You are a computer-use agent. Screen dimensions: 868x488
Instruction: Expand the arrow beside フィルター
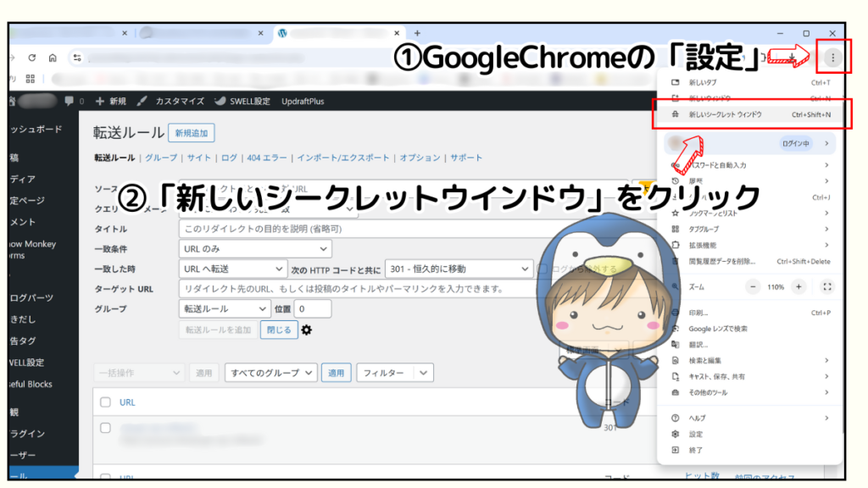(424, 373)
